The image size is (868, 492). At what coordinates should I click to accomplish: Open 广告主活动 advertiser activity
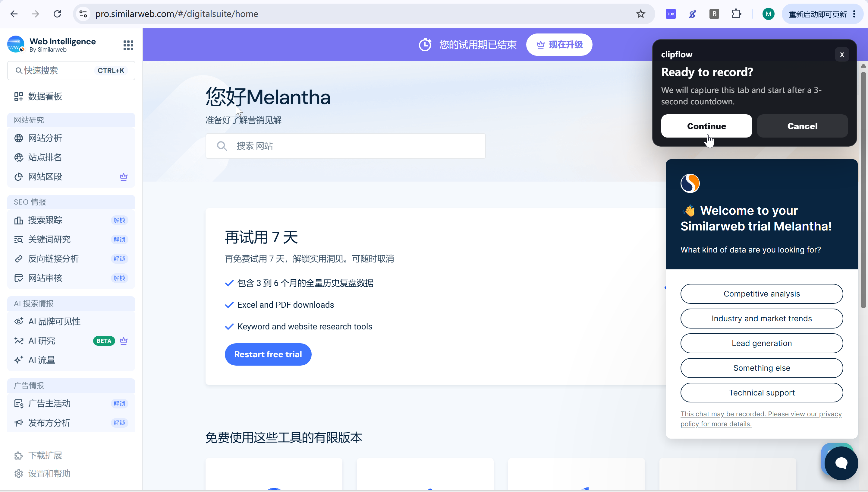click(71, 404)
